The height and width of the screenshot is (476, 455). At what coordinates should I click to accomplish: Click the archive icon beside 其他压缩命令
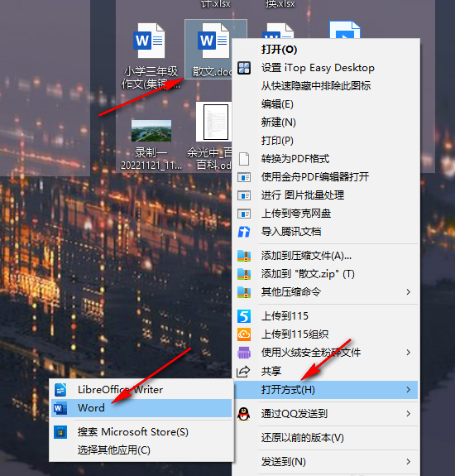pos(244,292)
